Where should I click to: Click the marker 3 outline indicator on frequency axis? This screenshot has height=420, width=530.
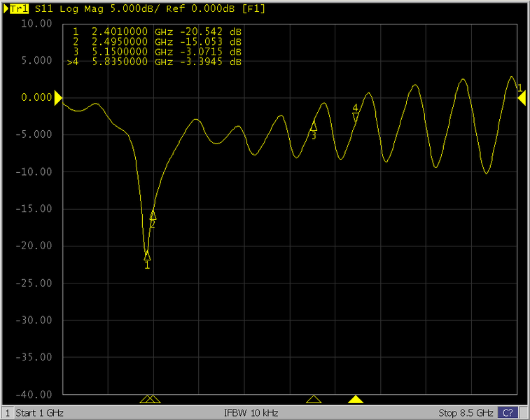click(x=314, y=400)
